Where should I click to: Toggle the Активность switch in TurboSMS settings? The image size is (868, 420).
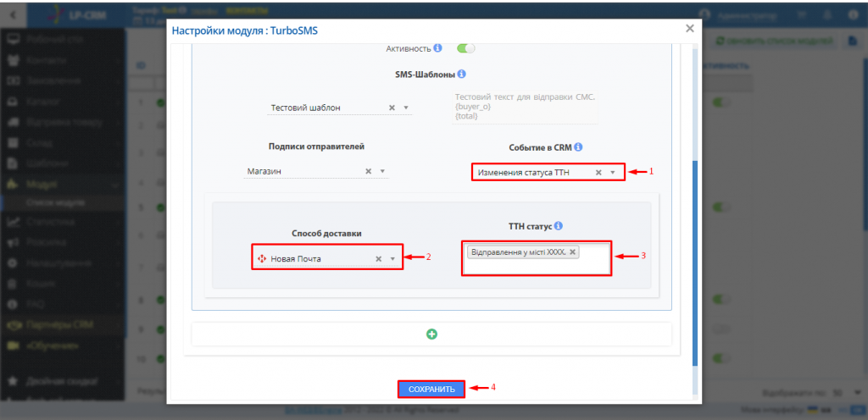[x=465, y=48]
